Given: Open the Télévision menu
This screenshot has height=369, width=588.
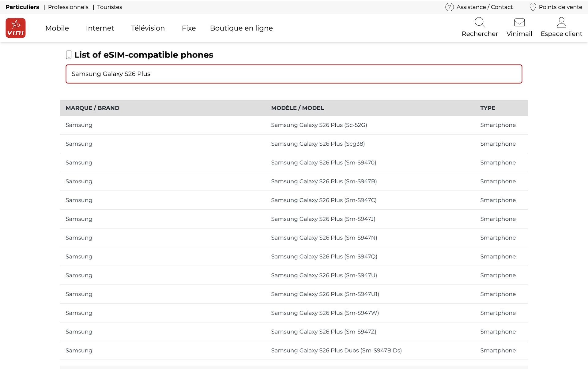Looking at the screenshot, I should (x=148, y=28).
